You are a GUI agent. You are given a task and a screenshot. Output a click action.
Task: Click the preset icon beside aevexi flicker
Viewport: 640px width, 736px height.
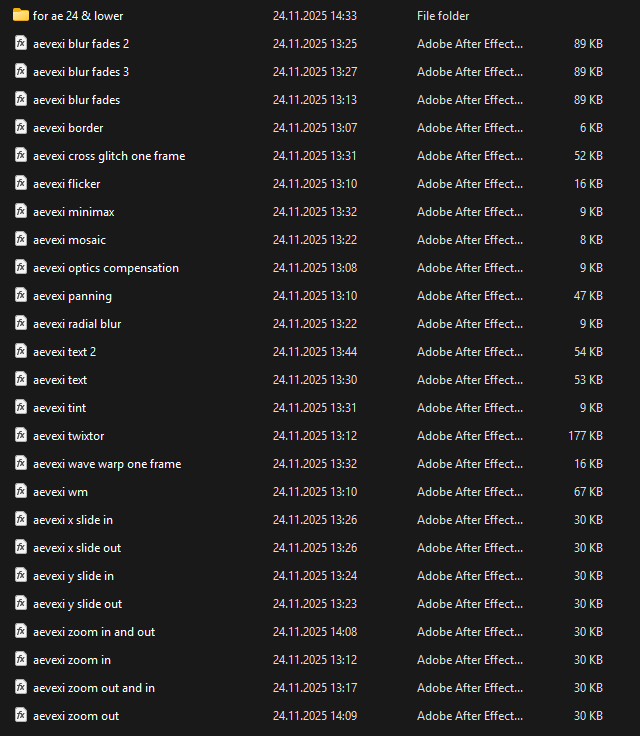coord(21,184)
